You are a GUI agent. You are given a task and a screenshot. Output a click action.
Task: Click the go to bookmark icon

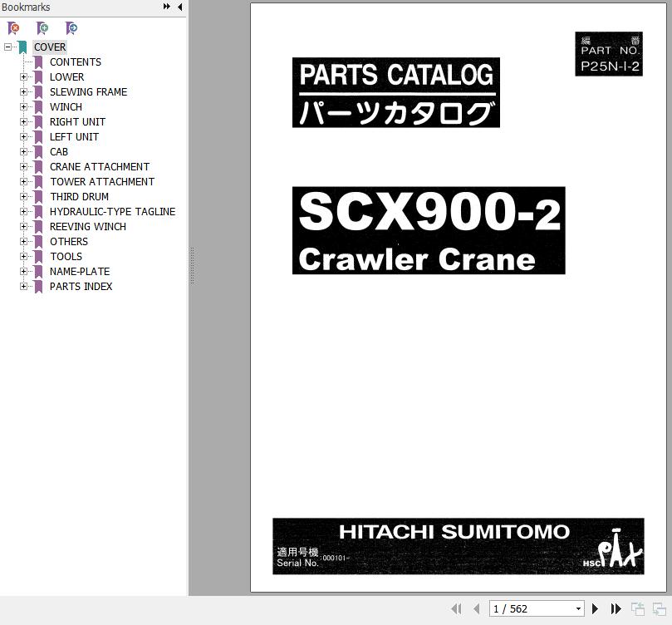click(x=71, y=28)
